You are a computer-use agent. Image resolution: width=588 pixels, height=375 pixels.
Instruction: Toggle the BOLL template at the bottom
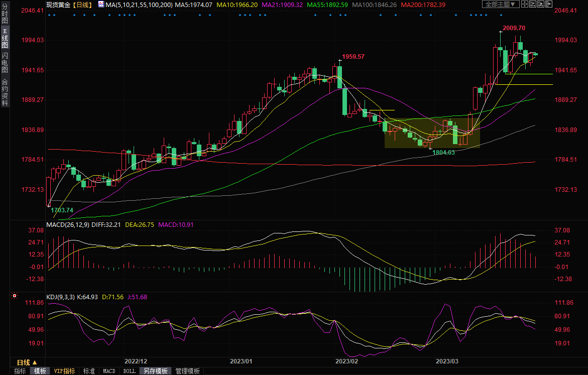pyautogui.click(x=129, y=371)
